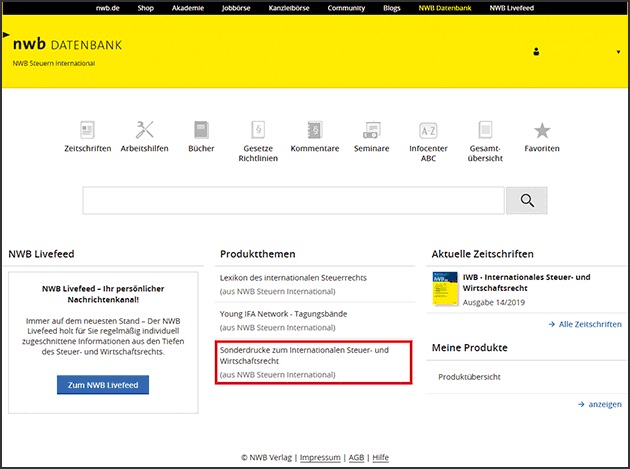Click the user profile icon
Viewport: 630px width, 469px height.
[536, 52]
